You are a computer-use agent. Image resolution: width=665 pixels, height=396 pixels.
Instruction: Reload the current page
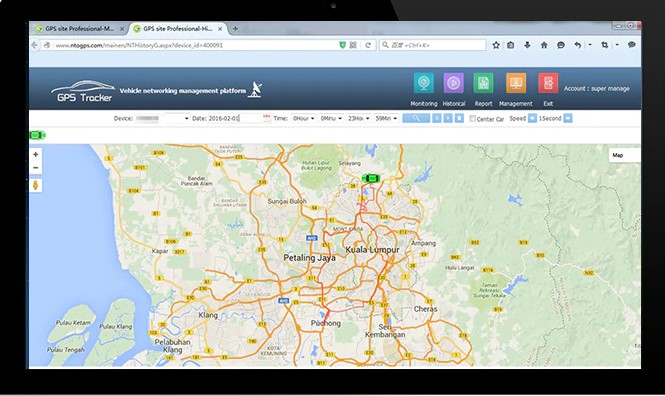click(x=368, y=45)
